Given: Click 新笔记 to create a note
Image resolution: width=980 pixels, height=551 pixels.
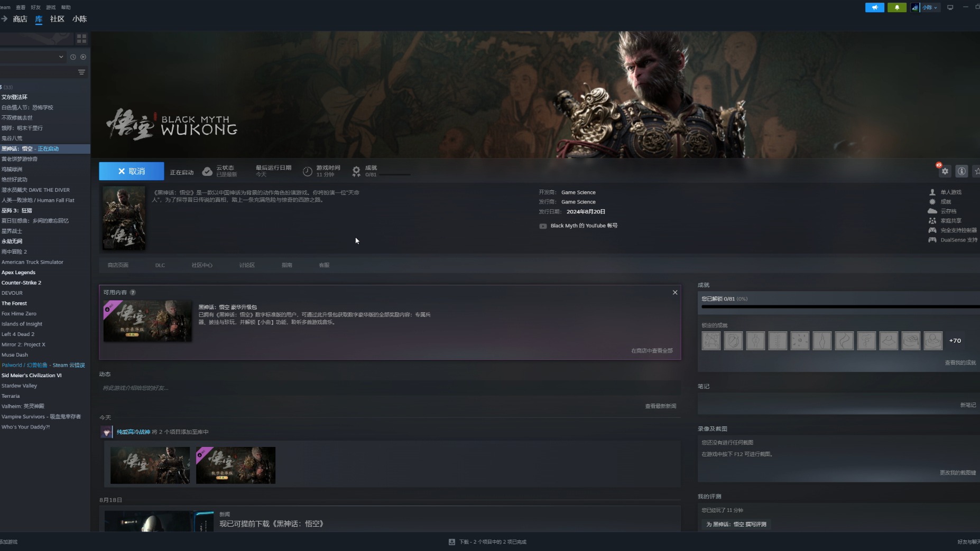Looking at the screenshot, I should tap(968, 405).
